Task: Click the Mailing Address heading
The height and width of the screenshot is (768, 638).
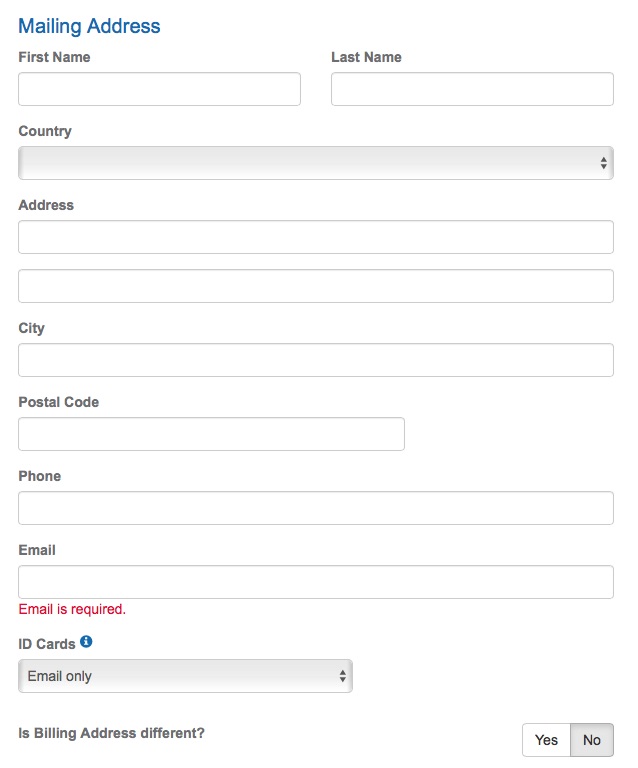Action: pos(89,26)
